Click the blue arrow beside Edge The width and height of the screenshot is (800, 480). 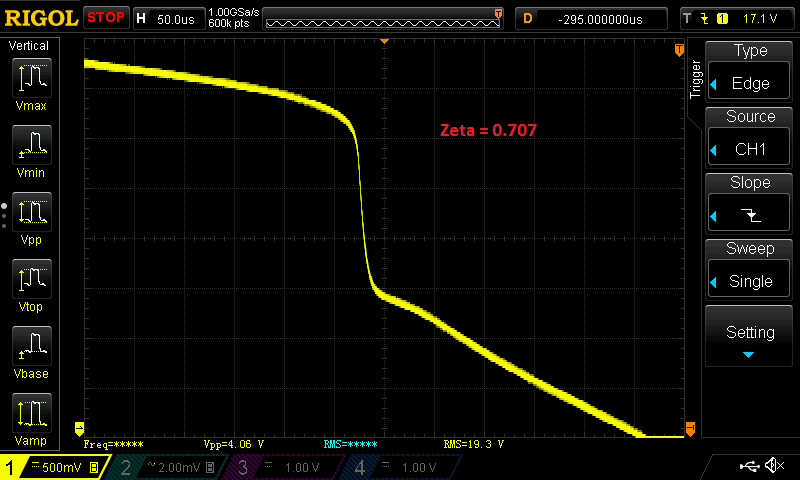[x=714, y=84]
